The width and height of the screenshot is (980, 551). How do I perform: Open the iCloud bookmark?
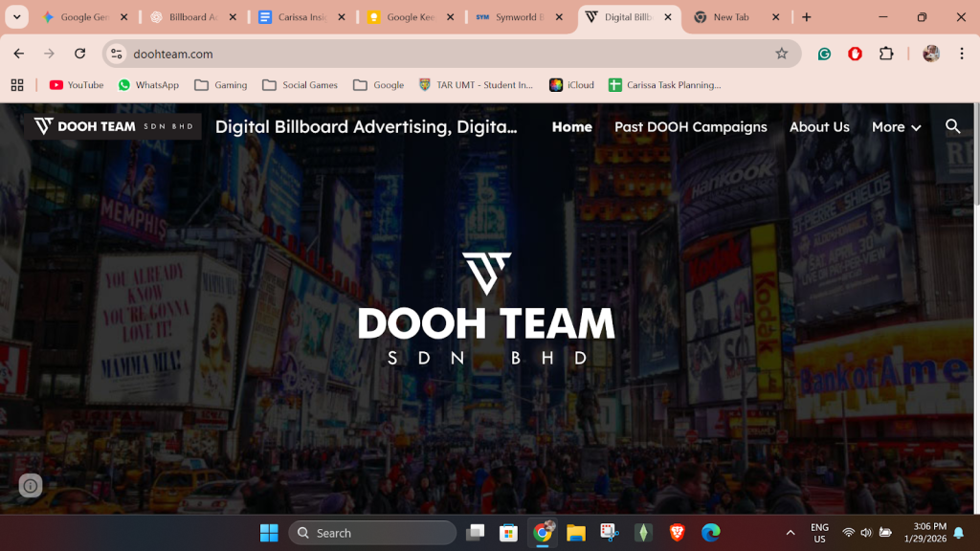coord(572,85)
